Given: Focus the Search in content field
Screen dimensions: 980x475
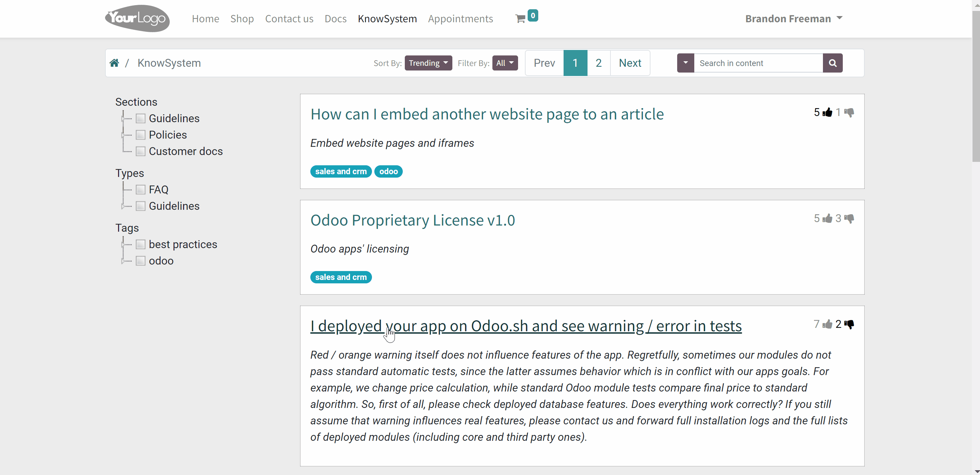Looking at the screenshot, I should [758, 63].
